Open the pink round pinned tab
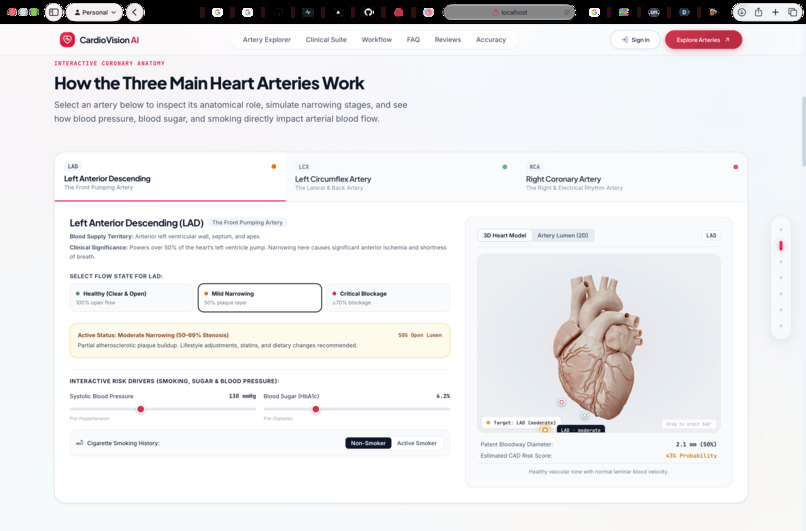 pos(428,12)
